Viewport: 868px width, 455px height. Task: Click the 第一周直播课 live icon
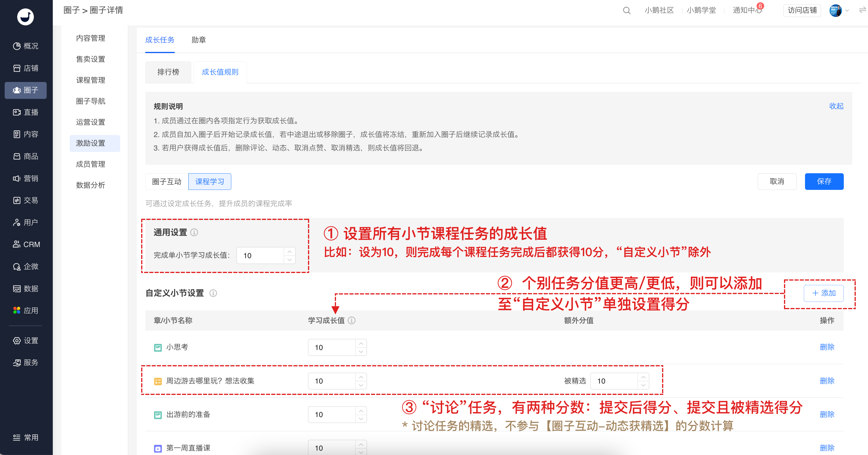[158, 448]
